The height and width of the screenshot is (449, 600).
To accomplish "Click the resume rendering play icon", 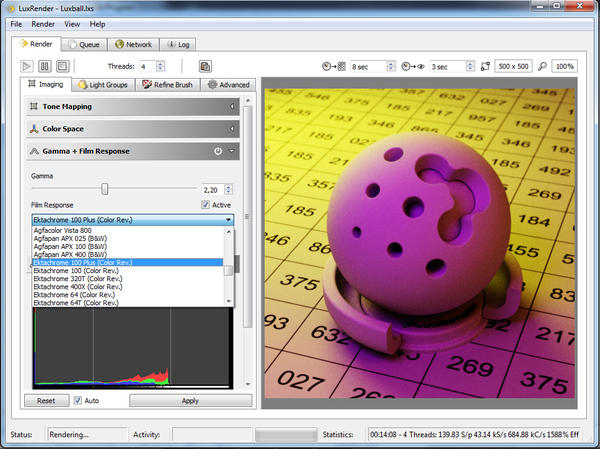I will [x=29, y=66].
